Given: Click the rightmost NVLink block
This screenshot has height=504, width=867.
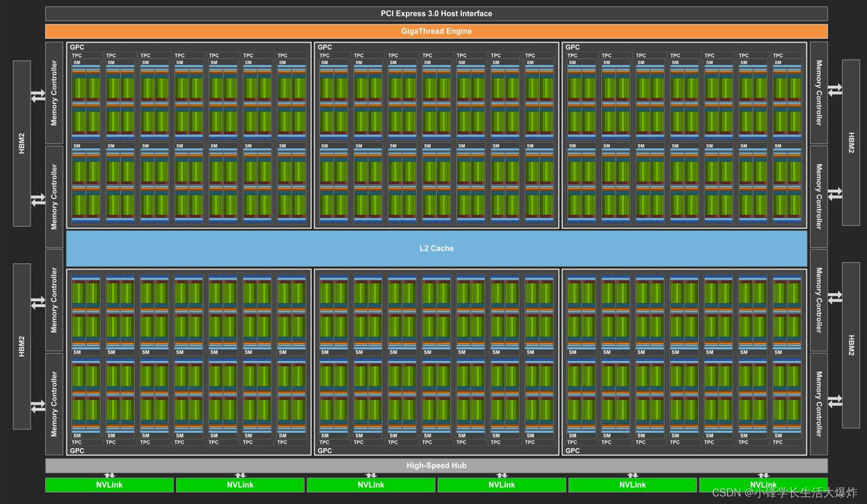Looking at the screenshot, I should pyautogui.click(x=763, y=485).
